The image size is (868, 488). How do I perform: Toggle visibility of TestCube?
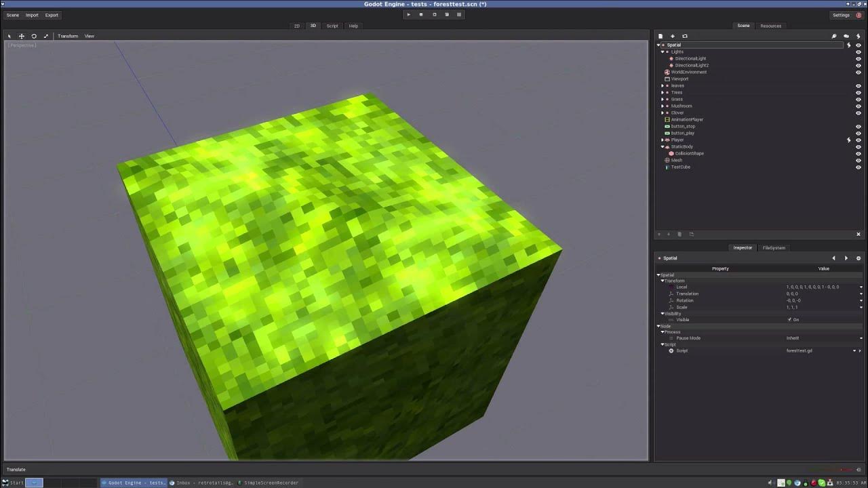point(859,167)
